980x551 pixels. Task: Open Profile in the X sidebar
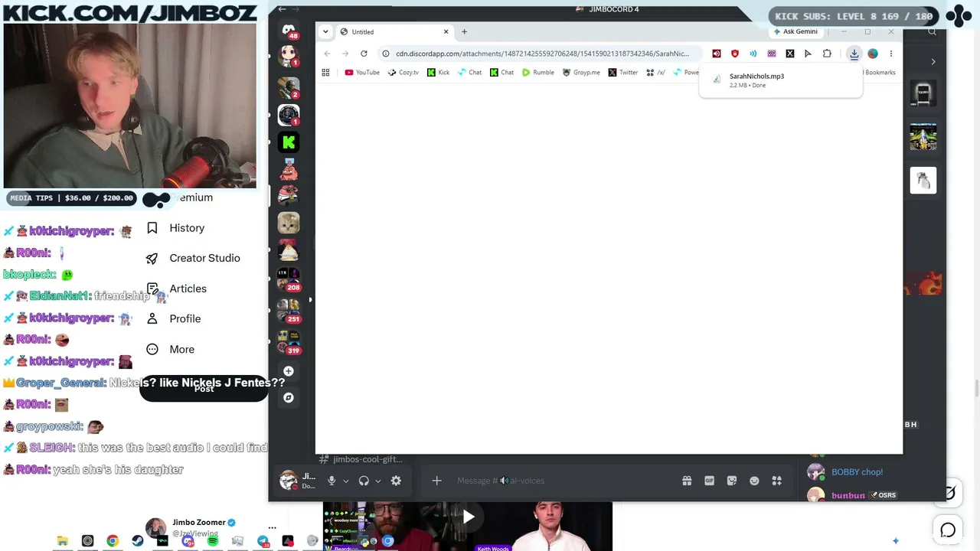tap(173, 318)
